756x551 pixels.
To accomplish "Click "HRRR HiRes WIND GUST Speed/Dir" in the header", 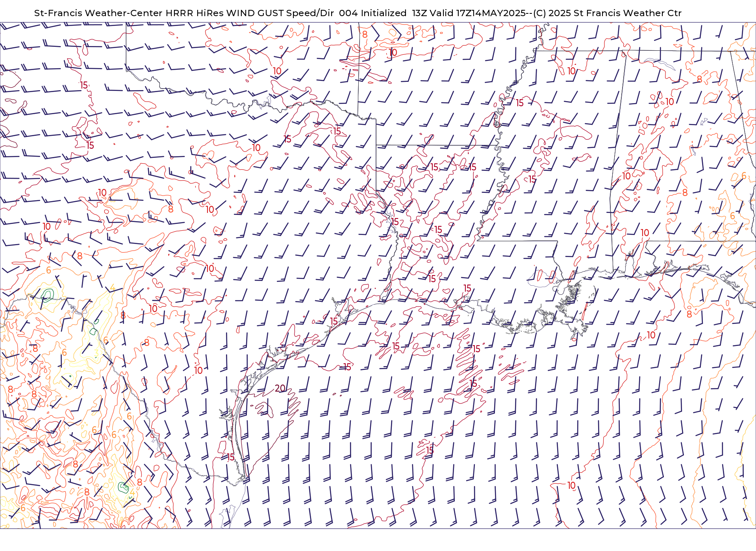I will pyautogui.click(x=250, y=13).
